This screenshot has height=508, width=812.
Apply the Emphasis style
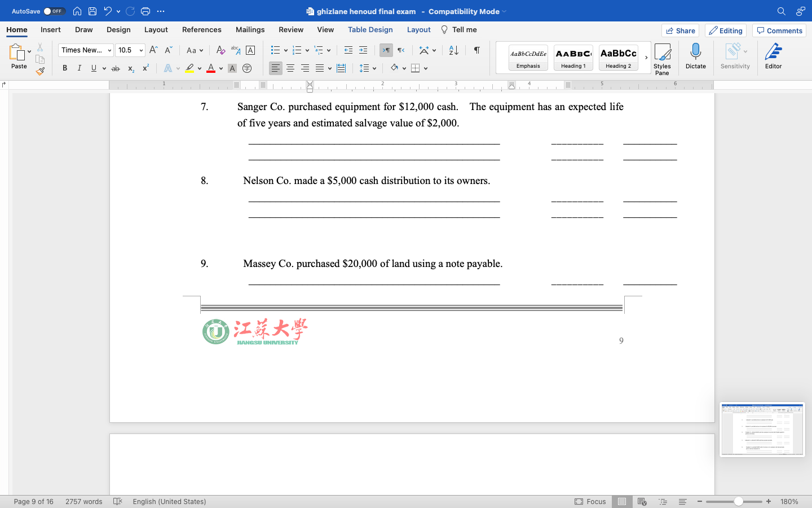[x=528, y=58]
